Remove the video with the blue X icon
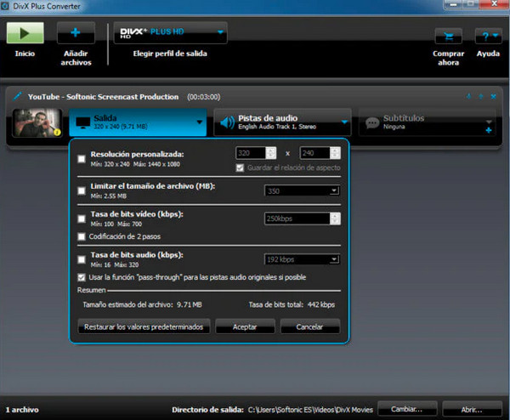 493,96
